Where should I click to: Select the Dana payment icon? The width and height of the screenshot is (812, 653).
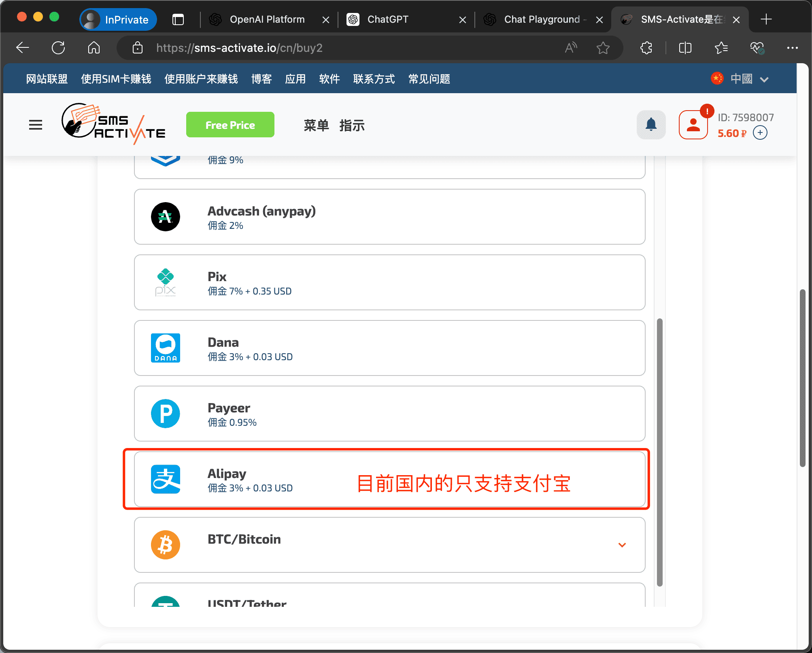pyautogui.click(x=165, y=348)
